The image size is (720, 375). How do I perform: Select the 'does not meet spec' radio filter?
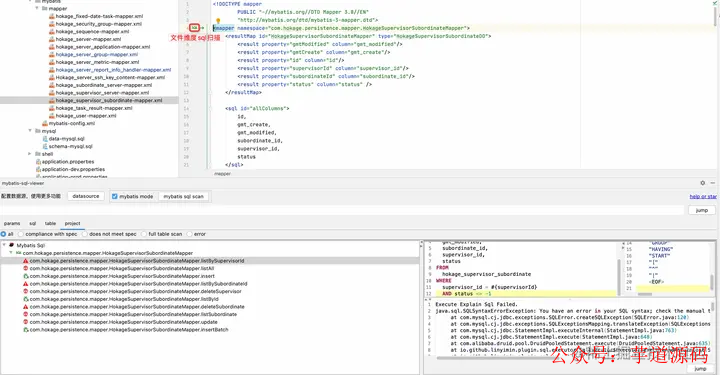click(x=84, y=234)
